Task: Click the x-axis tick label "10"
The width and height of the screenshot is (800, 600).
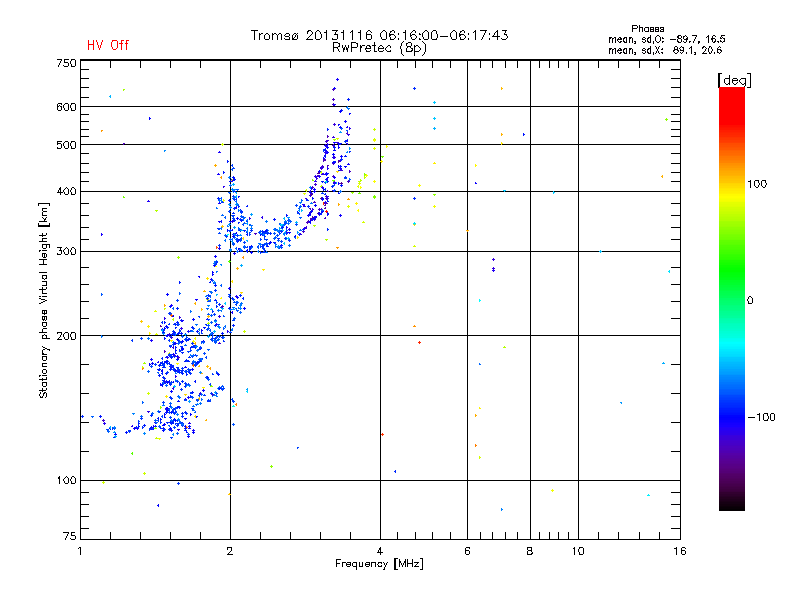Action: (578, 551)
